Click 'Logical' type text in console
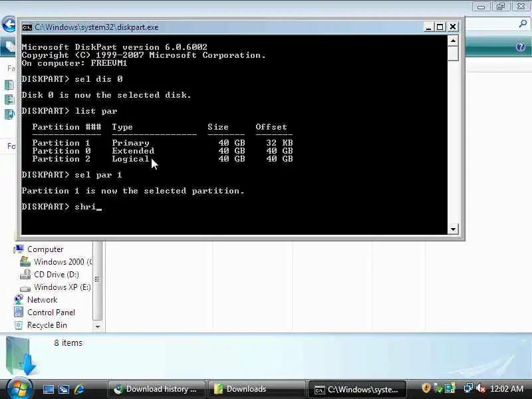532x399 pixels. pyautogui.click(x=130, y=159)
